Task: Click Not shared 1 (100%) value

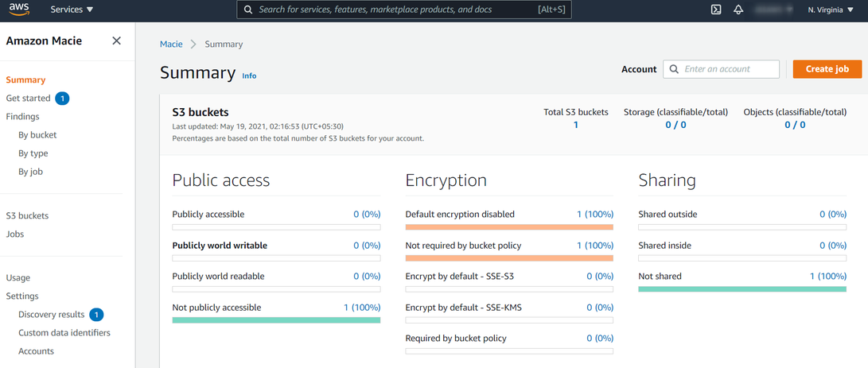Action: click(x=828, y=276)
